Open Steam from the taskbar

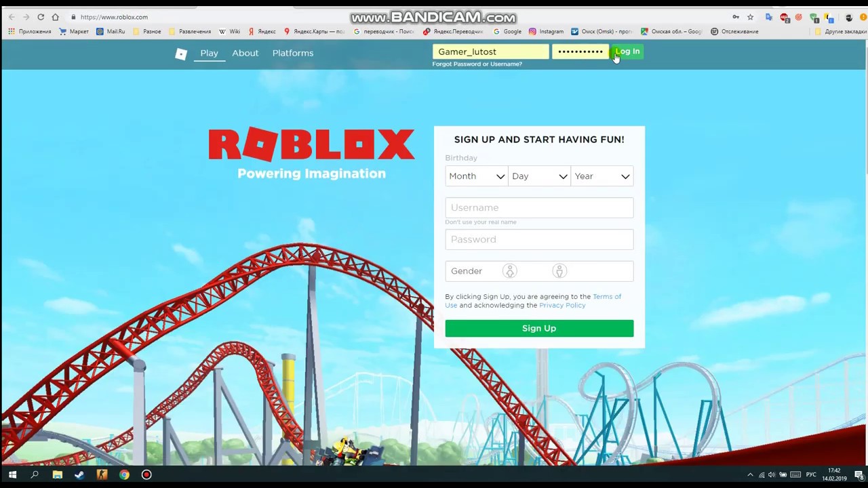click(79, 475)
